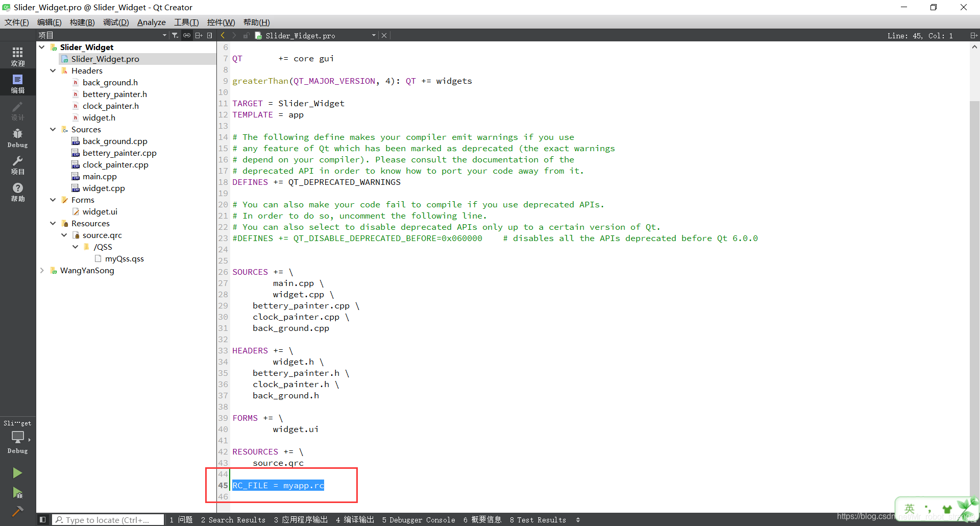The height and width of the screenshot is (526, 980).
Task: Open Debug mode in left sidebar
Action: [x=18, y=137]
